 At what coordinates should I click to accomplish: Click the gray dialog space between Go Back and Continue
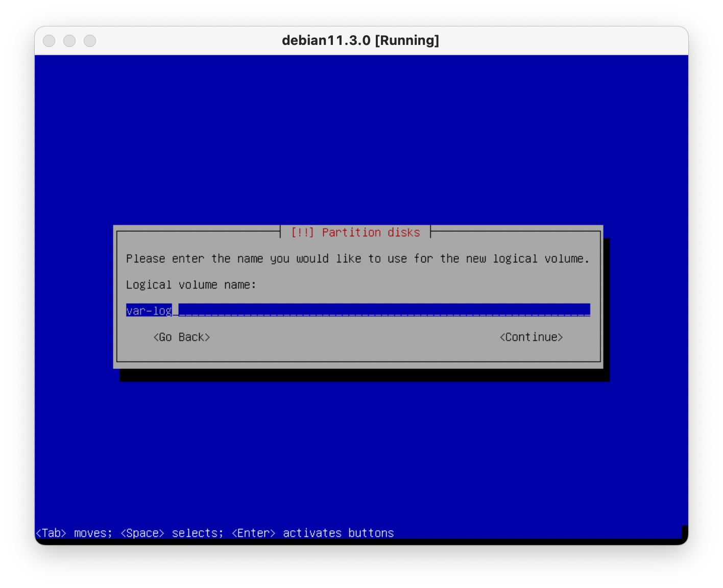pyautogui.click(x=352, y=337)
